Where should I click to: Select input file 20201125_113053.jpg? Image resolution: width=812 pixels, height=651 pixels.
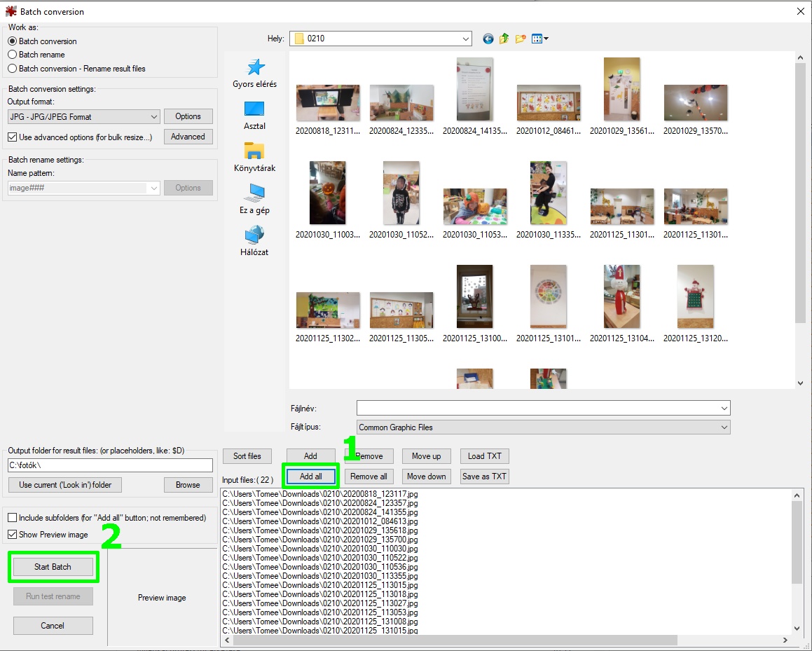320,612
